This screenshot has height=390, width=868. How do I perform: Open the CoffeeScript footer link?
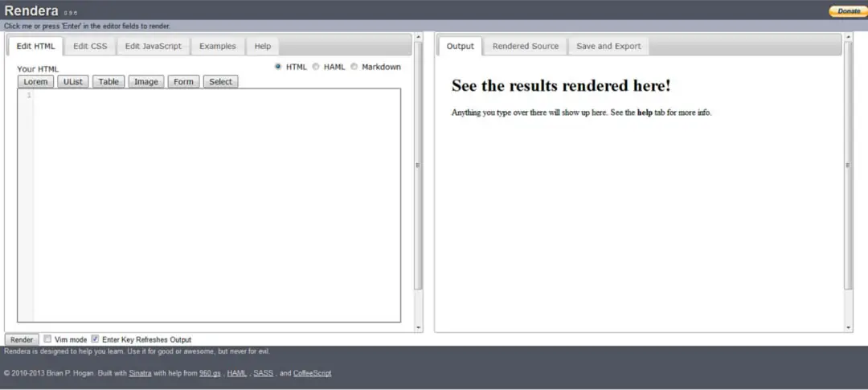pyautogui.click(x=312, y=373)
